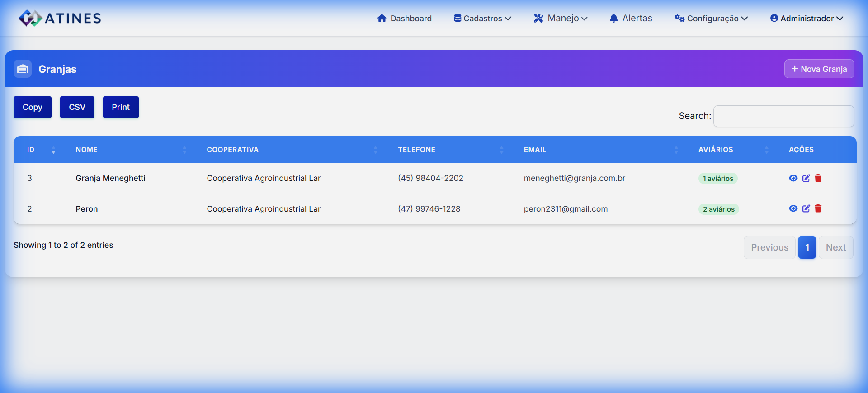Image resolution: width=868 pixels, height=393 pixels.
Task: View details of Granja Meneghetti (eye icon)
Action: click(793, 178)
